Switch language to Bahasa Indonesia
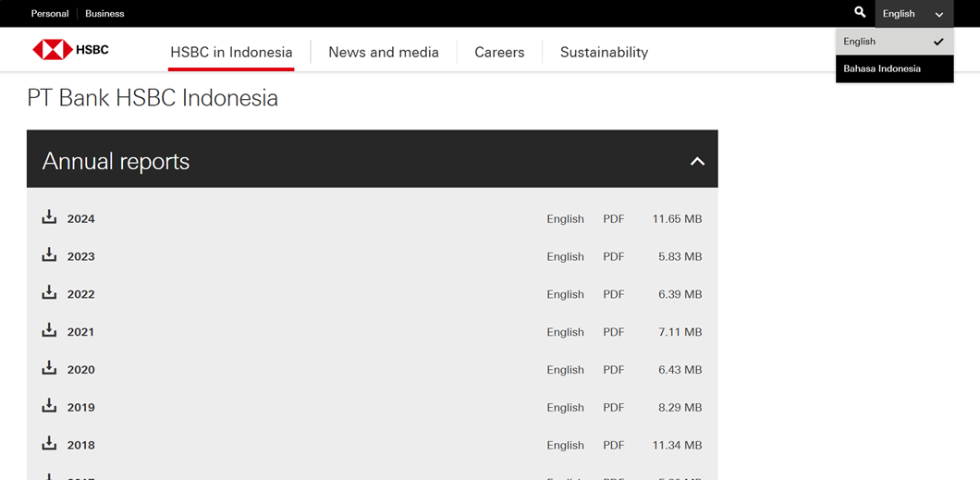Viewport: 980px width, 480px height. (x=894, y=68)
